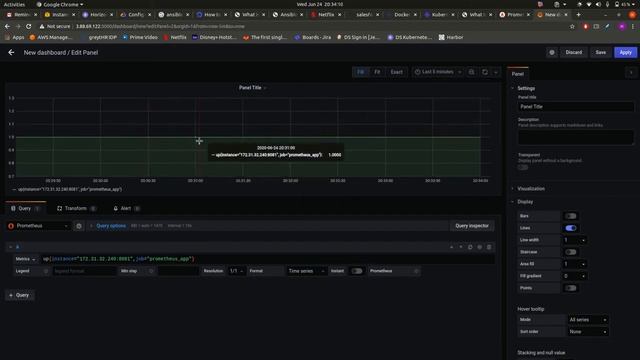Switch to the Transform tab
This screenshot has width=640, height=360.
pos(76,208)
